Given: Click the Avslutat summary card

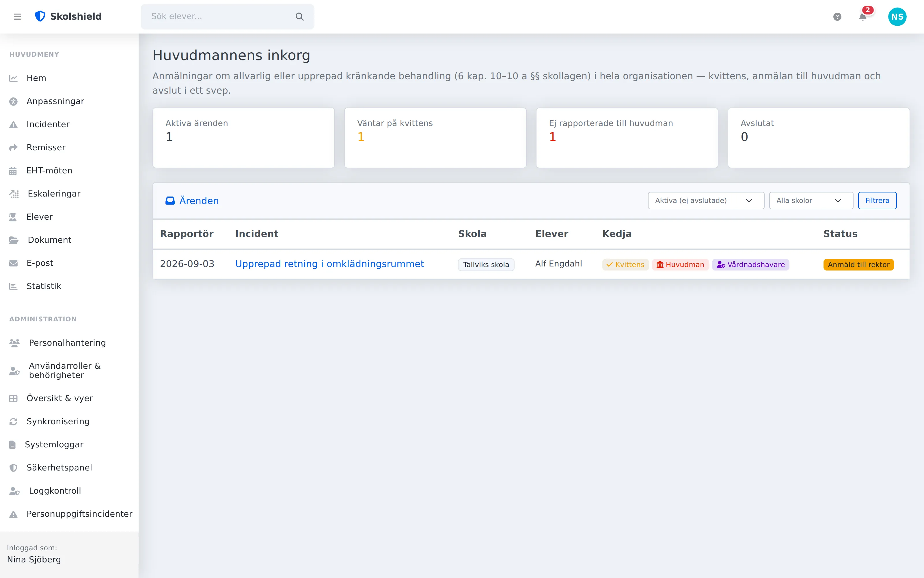Looking at the screenshot, I should click(819, 138).
